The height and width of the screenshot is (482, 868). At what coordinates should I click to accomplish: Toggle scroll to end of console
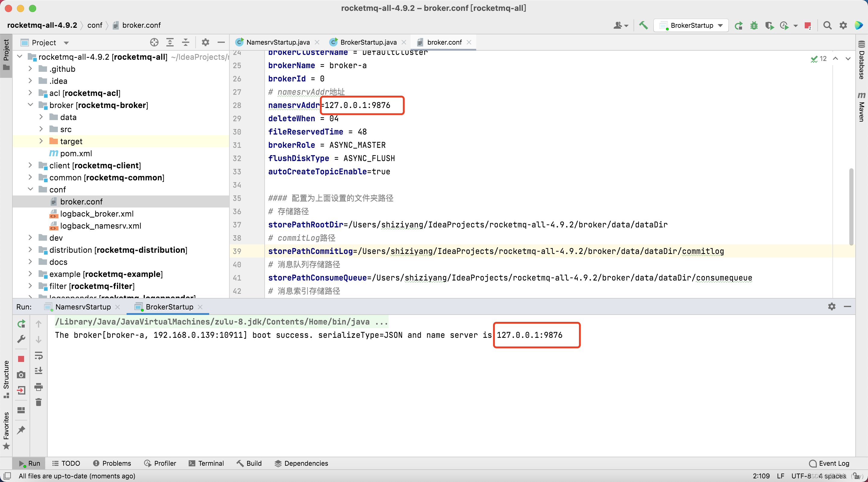(x=39, y=371)
